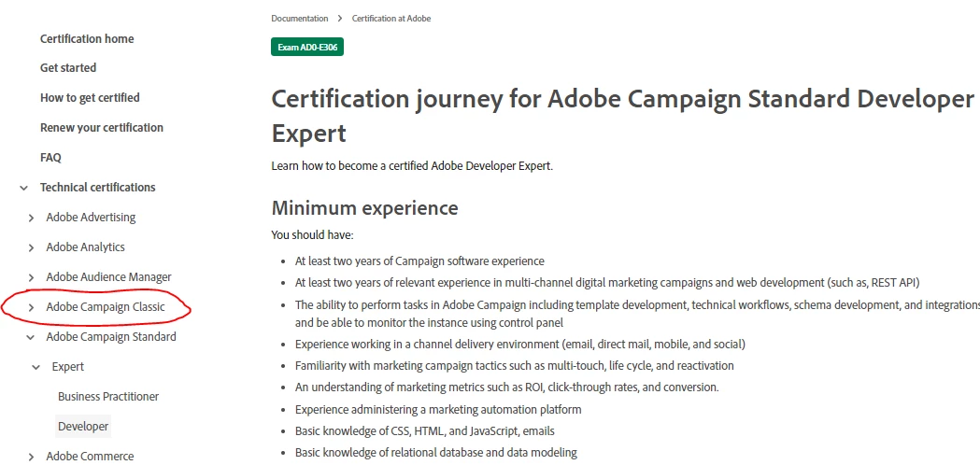Expand the Adobe Commerce chevron

click(31, 458)
